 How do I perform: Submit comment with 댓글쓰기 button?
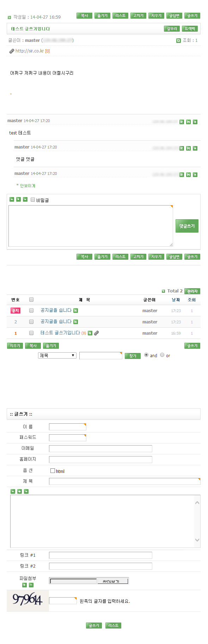[x=187, y=226]
